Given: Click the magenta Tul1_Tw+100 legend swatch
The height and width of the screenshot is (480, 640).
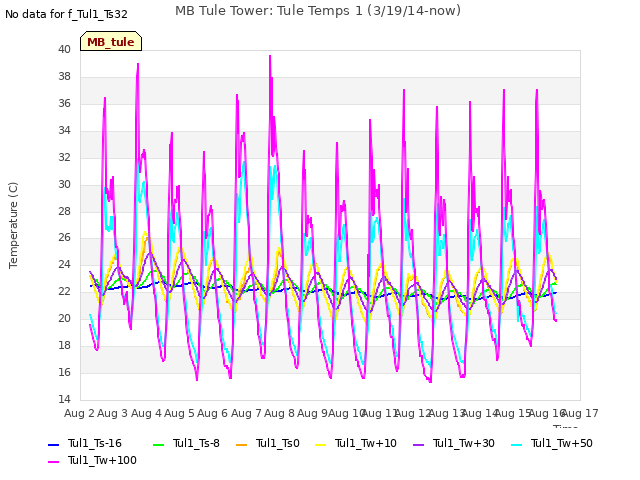Looking at the screenshot, I should pos(53,462).
